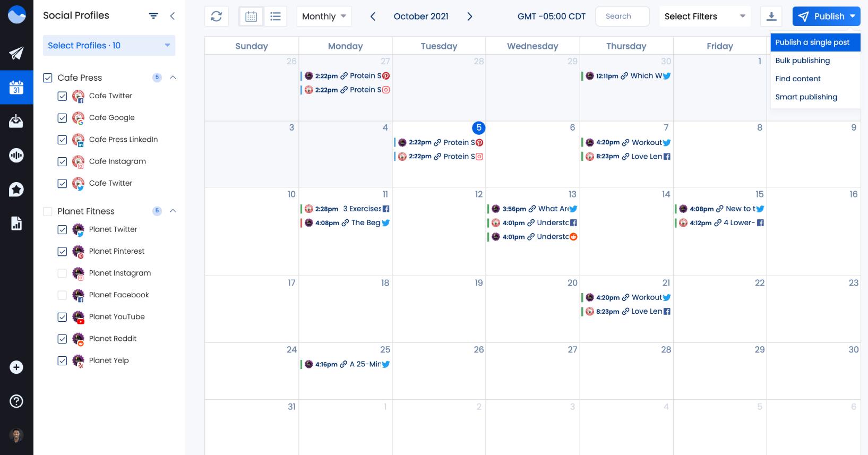
Task: Go to the next month
Action: coord(469,16)
